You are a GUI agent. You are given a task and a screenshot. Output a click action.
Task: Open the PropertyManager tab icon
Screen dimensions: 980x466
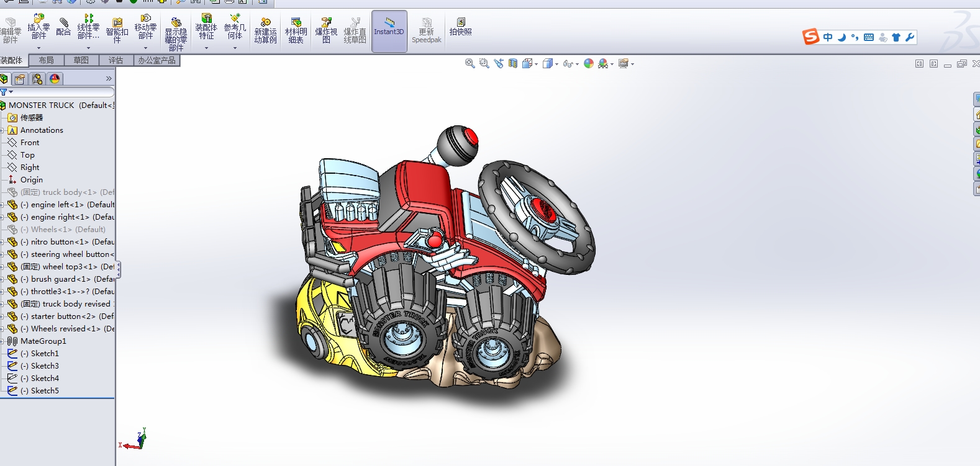[20, 79]
